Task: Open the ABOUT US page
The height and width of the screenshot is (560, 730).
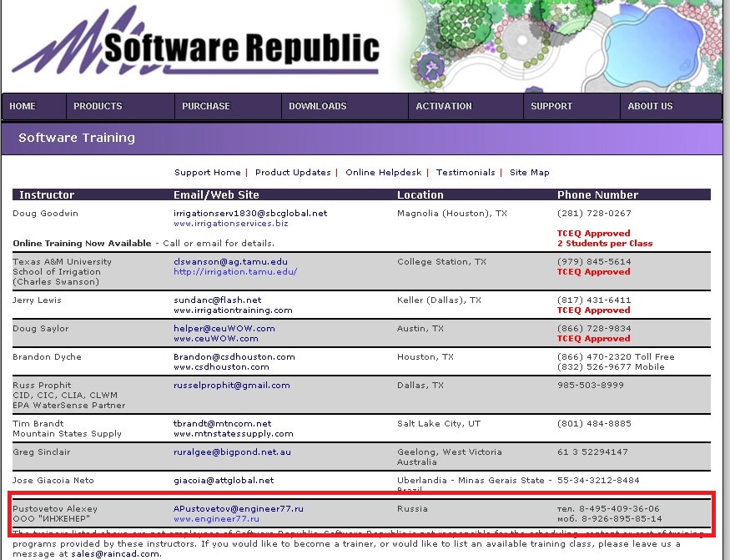Action: (x=650, y=106)
